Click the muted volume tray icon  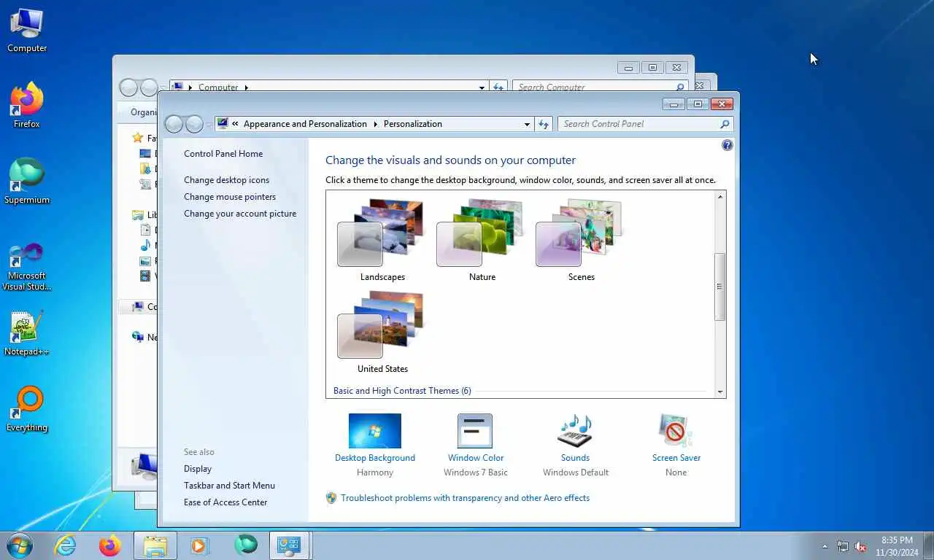(x=861, y=546)
